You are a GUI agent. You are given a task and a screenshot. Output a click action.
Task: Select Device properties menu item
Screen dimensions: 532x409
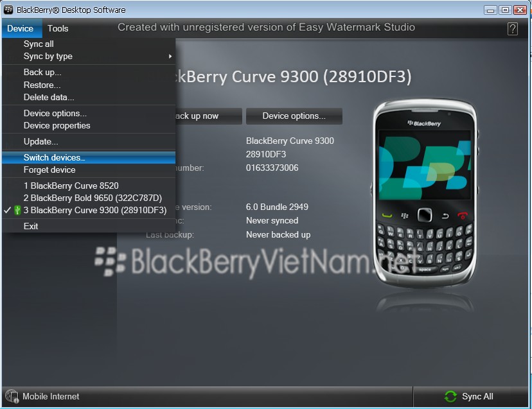pos(89,125)
